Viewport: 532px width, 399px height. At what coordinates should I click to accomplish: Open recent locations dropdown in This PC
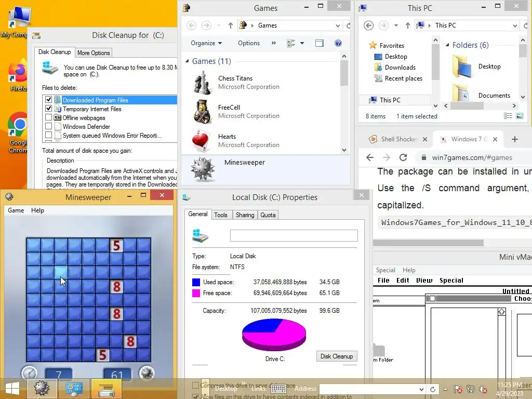[395, 25]
